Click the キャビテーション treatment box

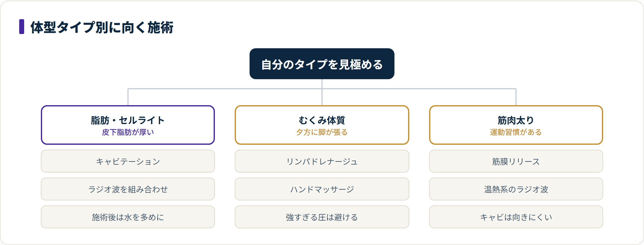click(128, 161)
